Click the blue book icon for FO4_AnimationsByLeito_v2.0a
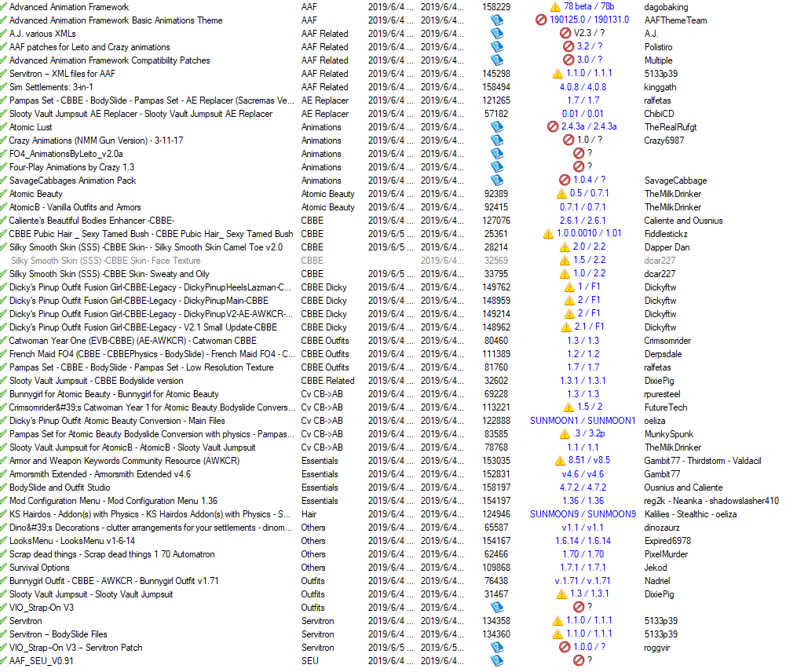The height and width of the screenshot is (672, 786). (496, 153)
